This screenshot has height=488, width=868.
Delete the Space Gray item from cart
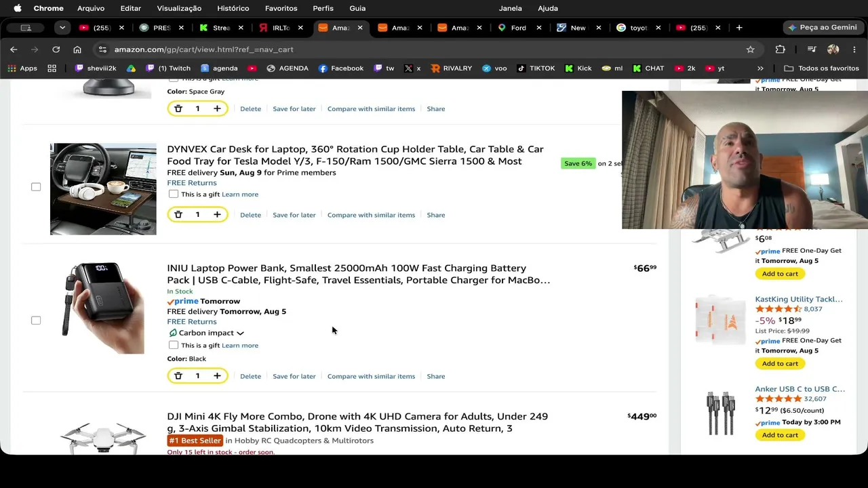[x=250, y=108]
